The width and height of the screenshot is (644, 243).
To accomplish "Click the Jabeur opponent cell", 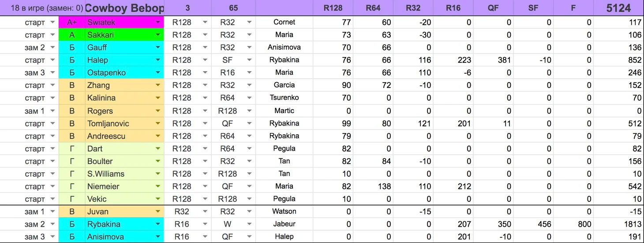I will click(x=284, y=224).
